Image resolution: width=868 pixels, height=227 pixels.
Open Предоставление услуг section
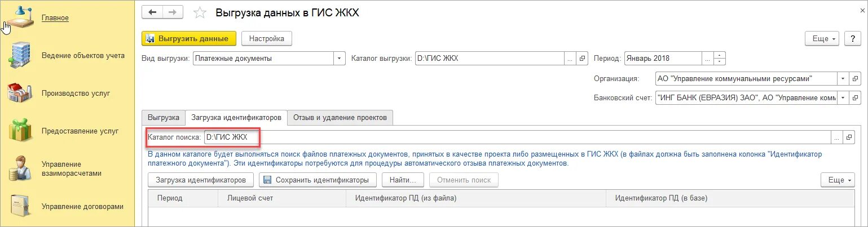pyautogui.click(x=80, y=131)
